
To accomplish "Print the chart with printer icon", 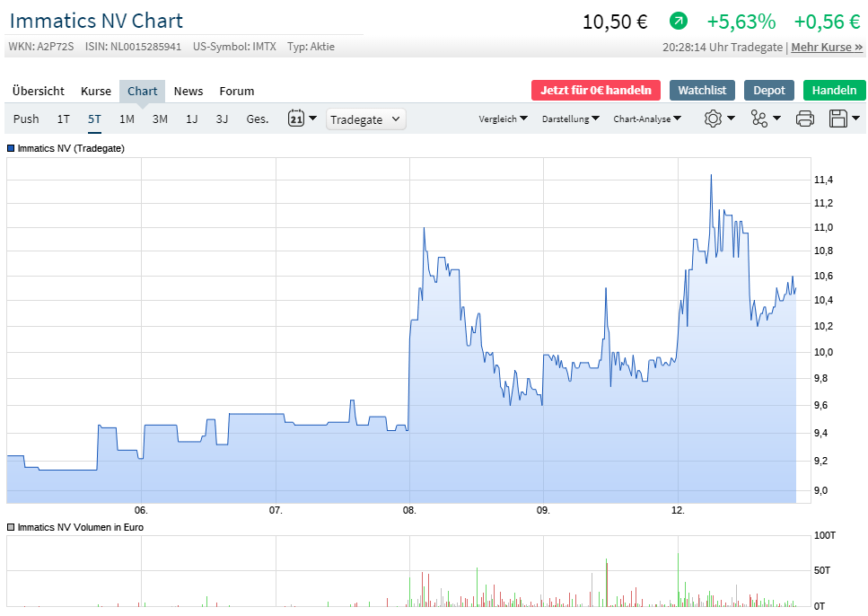I will coord(805,119).
